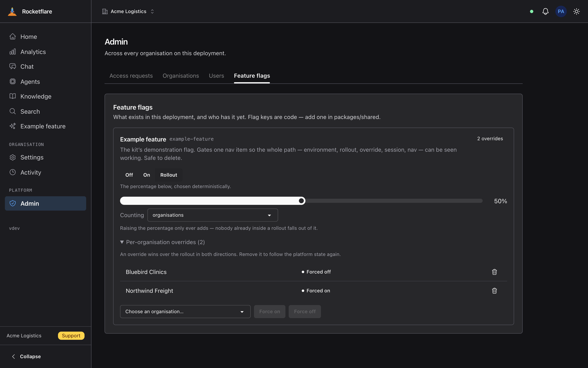Viewport: 588px width, 368px height.
Task: Click the Force off button
Action: pyautogui.click(x=305, y=312)
